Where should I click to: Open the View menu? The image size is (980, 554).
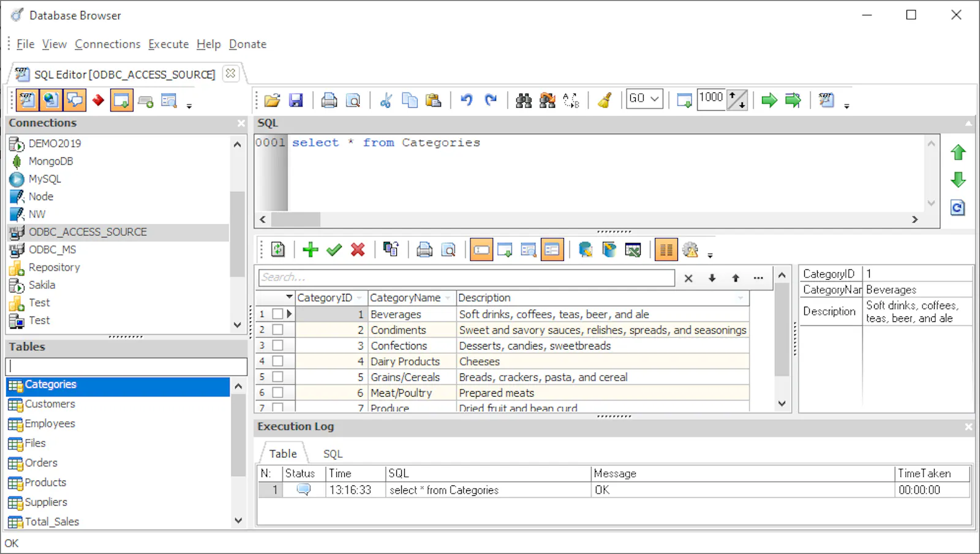54,44
